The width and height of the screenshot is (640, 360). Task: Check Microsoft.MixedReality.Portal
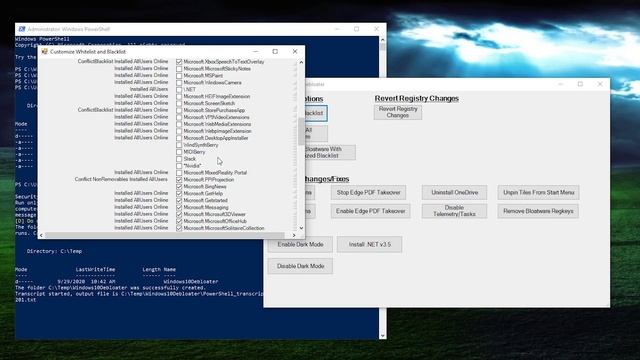[x=179, y=173]
